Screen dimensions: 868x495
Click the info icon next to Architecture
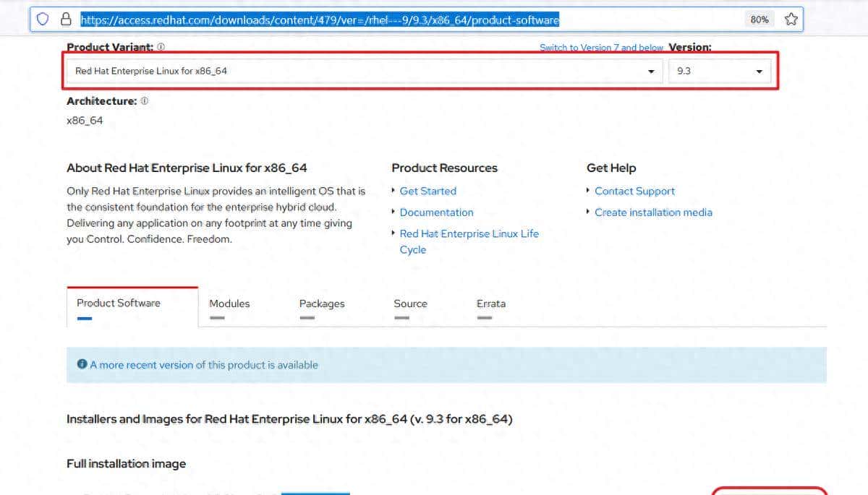(143, 100)
